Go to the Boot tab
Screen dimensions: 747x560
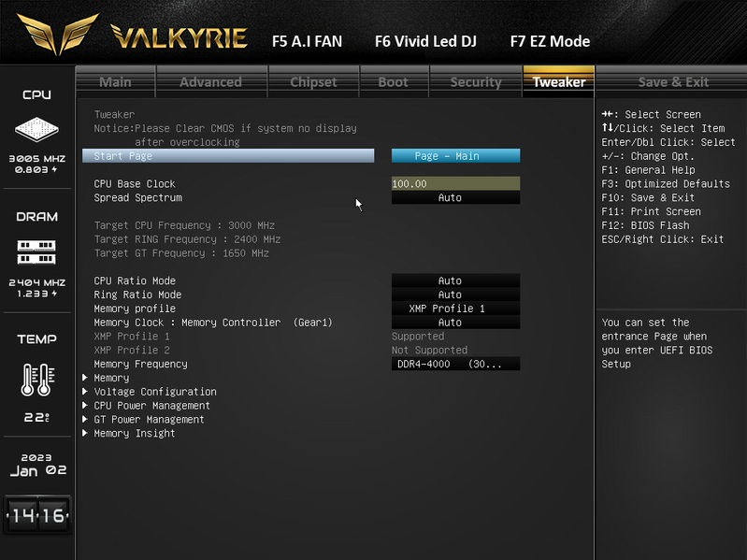coord(394,82)
